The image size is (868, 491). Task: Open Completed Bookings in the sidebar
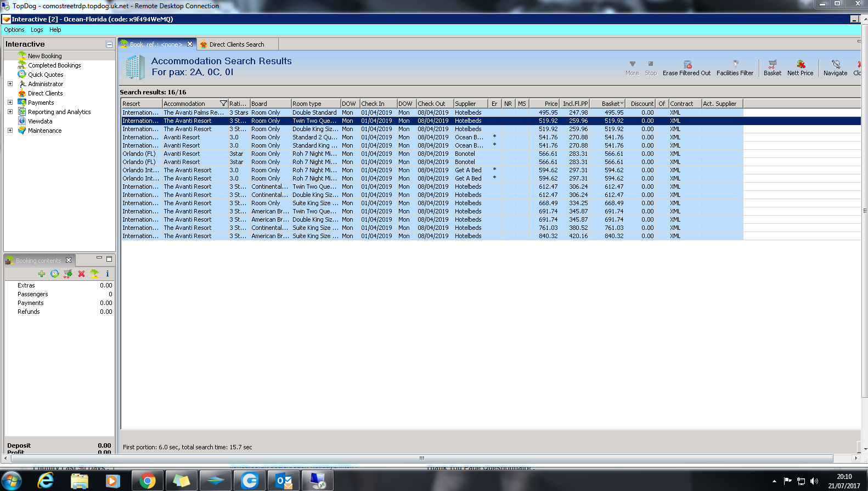click(x=54, y=65)
